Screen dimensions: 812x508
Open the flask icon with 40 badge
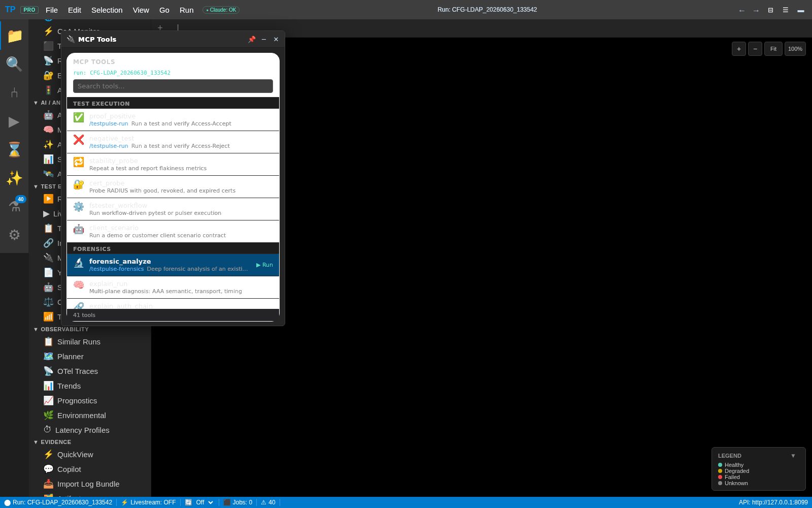coord(15,205)
